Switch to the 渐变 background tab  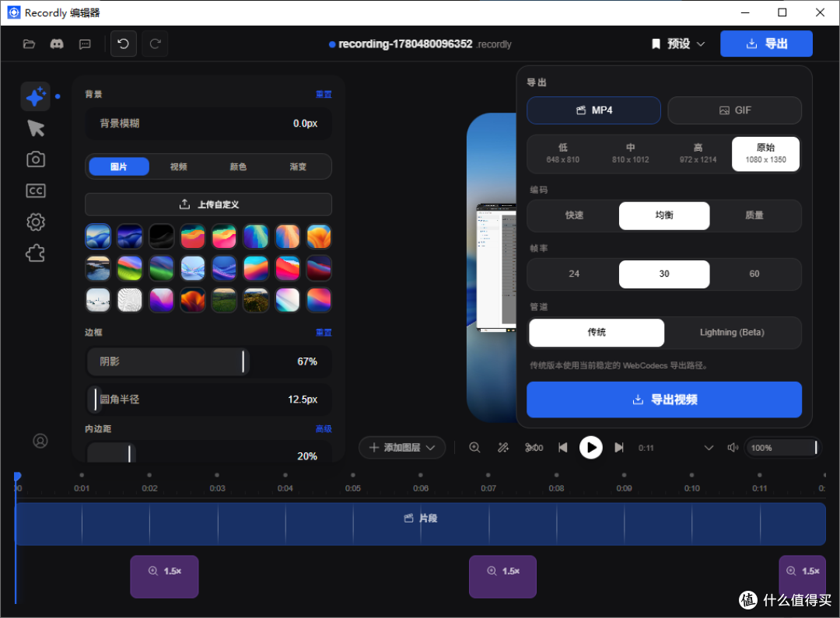[298, 166]
